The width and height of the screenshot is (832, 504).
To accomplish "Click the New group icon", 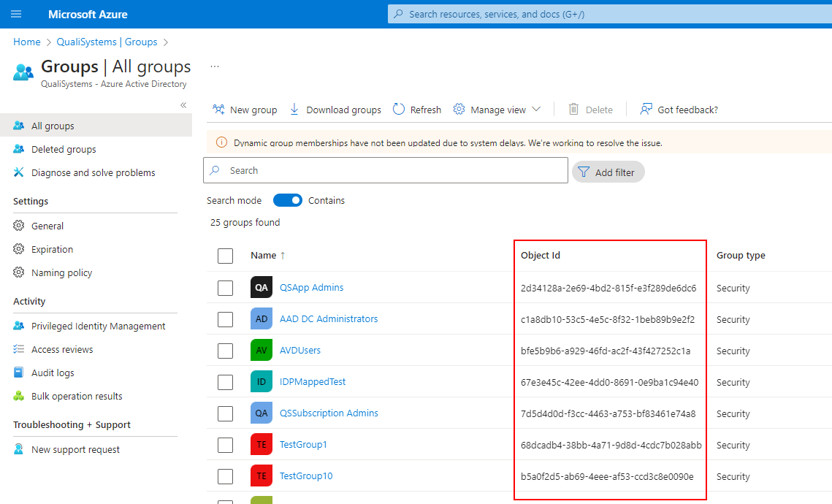I will point(218,110).
